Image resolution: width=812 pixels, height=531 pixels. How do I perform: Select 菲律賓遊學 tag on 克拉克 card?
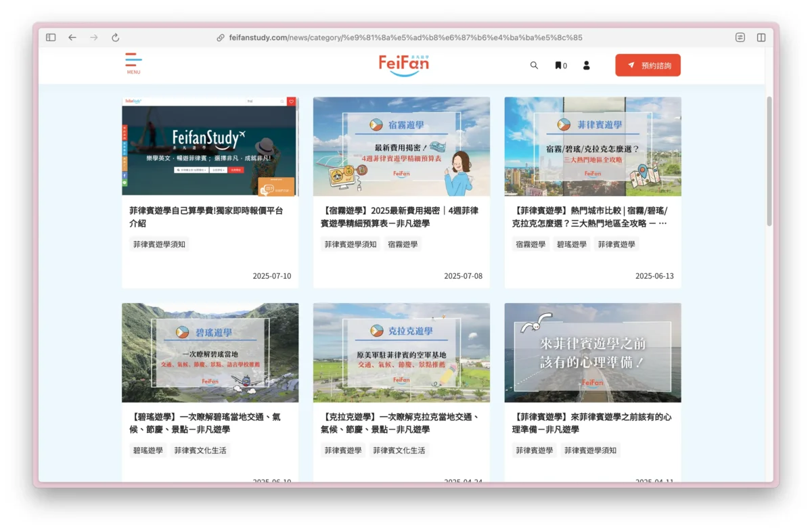[x=343, y=451]
